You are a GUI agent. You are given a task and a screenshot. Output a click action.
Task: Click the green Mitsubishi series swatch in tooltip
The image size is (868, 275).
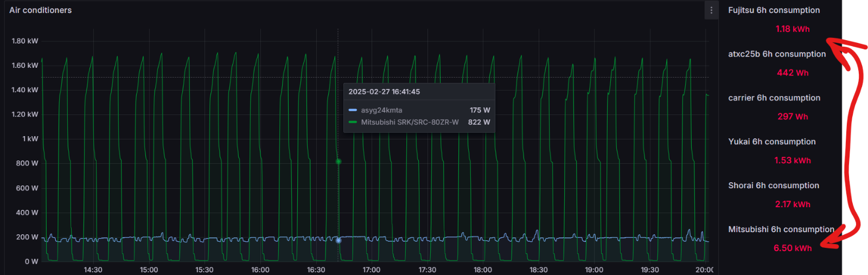[353, 122]
